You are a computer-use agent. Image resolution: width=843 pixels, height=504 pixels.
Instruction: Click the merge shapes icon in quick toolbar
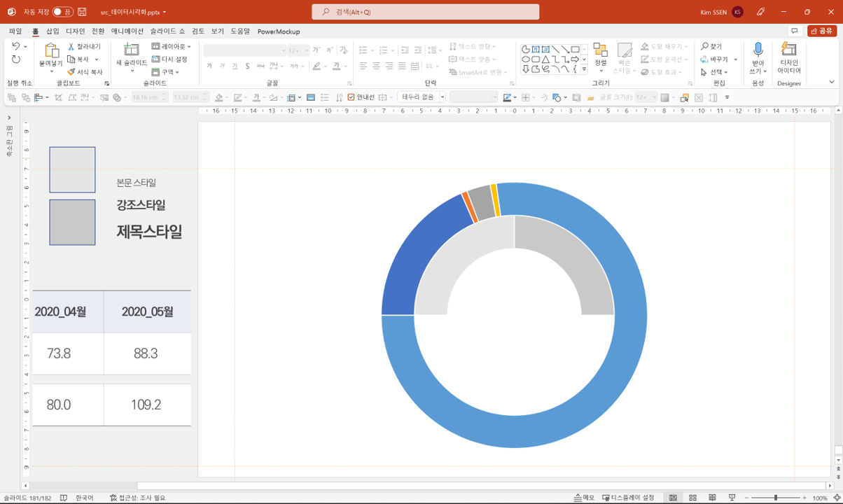point(118,98)
